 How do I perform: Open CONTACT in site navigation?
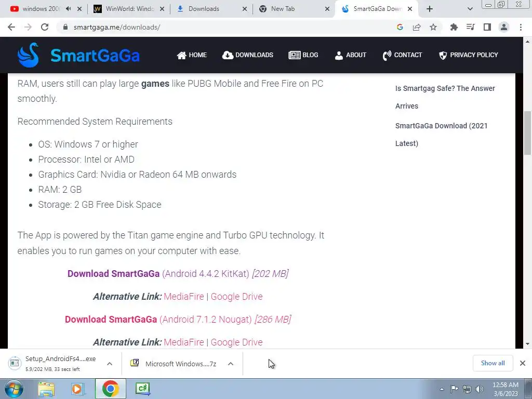402,55
